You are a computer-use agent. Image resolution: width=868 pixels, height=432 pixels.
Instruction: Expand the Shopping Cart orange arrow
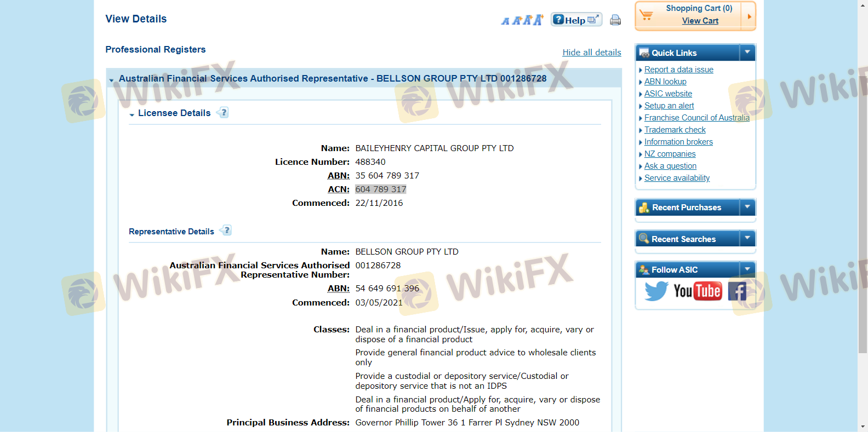(749, 16)
